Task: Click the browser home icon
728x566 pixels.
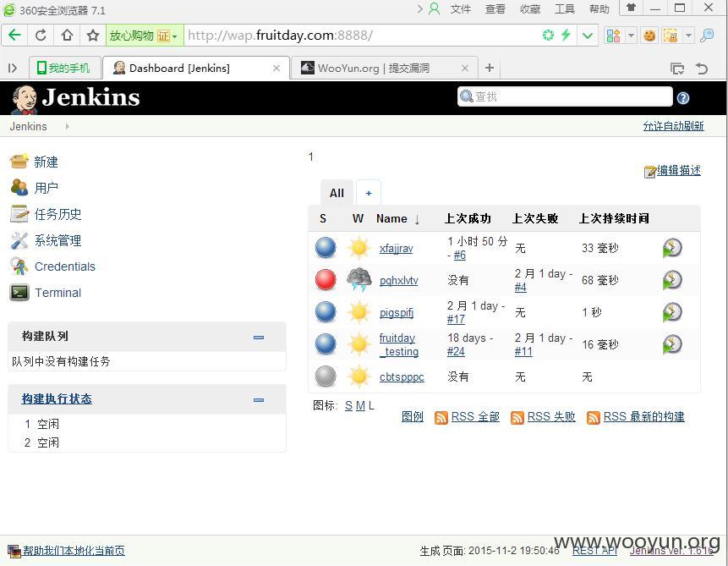Action: pyautogui.click(x=68, y=36)
